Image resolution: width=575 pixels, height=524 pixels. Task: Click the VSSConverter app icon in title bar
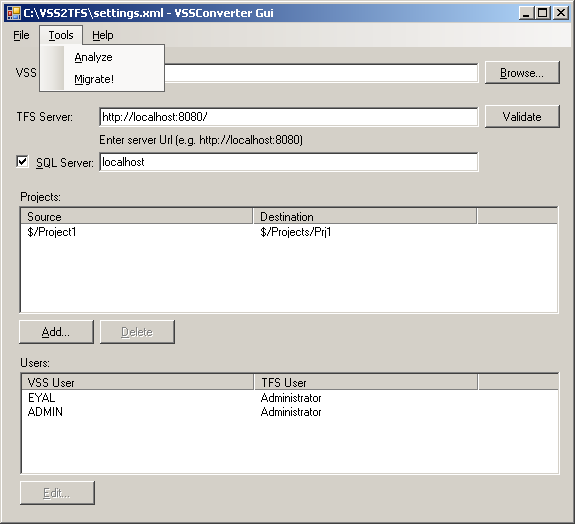14,13
